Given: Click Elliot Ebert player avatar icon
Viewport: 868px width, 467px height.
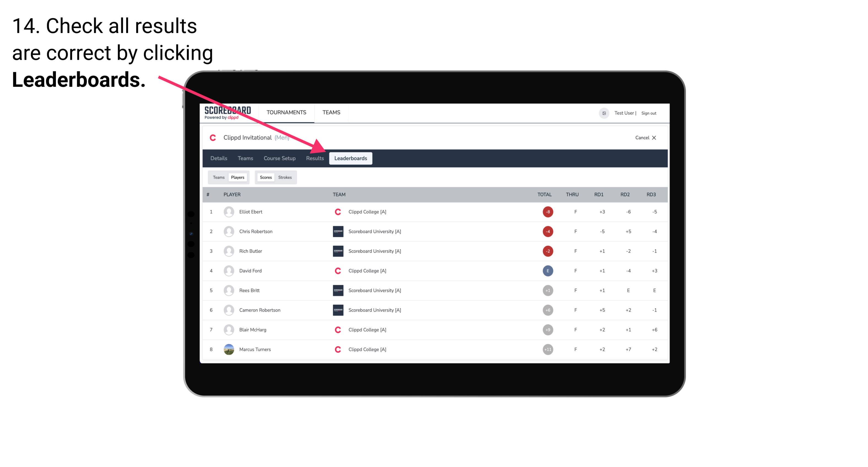Looking at the screenshot, I should [x=228, y=212].
